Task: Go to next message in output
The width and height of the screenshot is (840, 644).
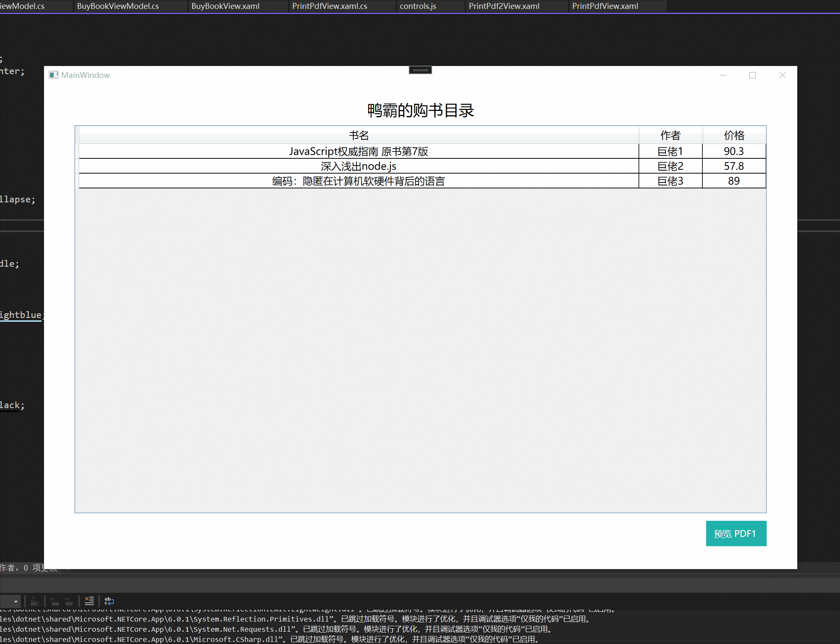Action: (x=69, y=601)
